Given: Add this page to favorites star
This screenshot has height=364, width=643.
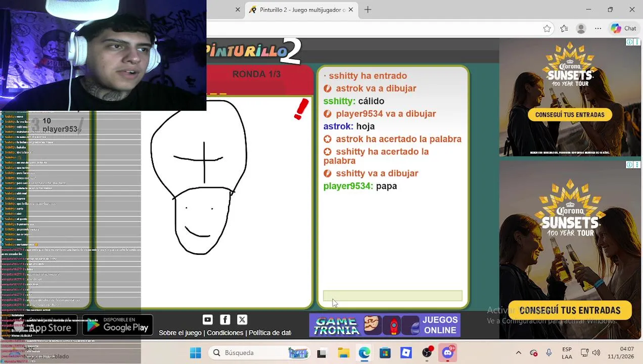Looking at the screenshot, I should click(547, 28).
